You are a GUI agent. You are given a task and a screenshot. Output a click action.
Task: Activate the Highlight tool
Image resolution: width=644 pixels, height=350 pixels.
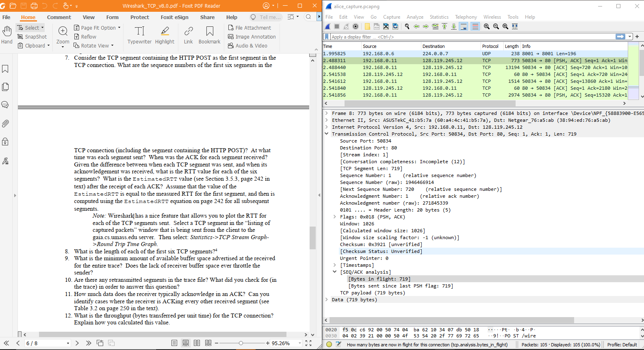click(165, 35)
